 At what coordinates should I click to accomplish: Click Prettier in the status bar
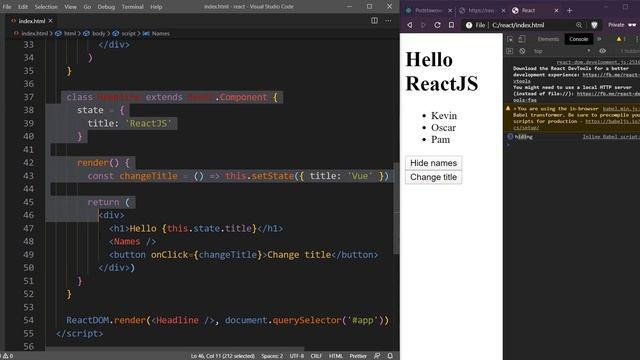point(358,356)
